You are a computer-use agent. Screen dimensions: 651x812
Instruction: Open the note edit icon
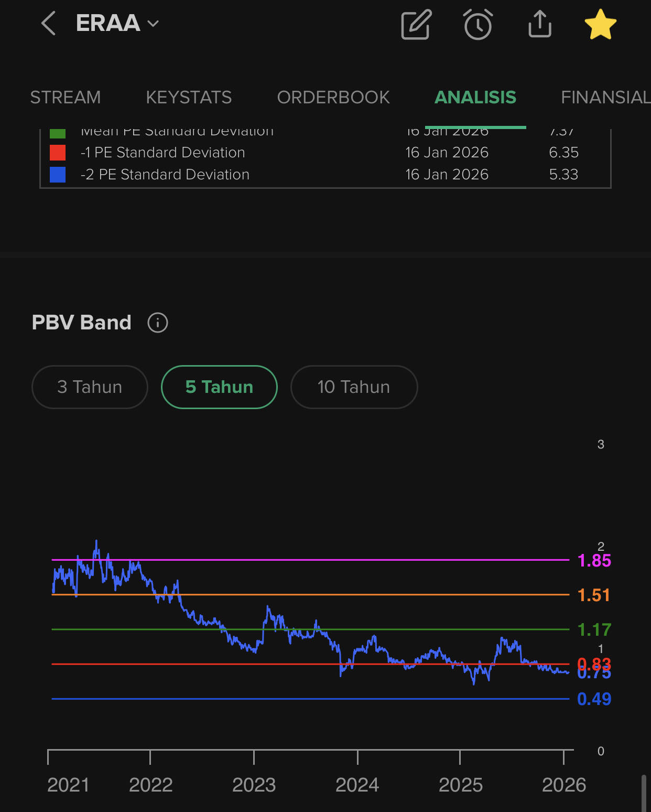(416, 24)
